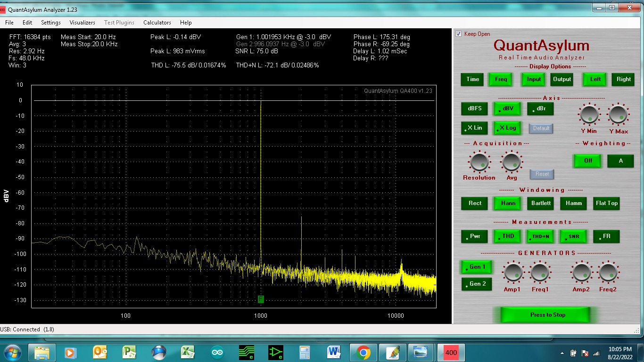
Task: Click the Amp1 knob
Action: click(512, 273)
